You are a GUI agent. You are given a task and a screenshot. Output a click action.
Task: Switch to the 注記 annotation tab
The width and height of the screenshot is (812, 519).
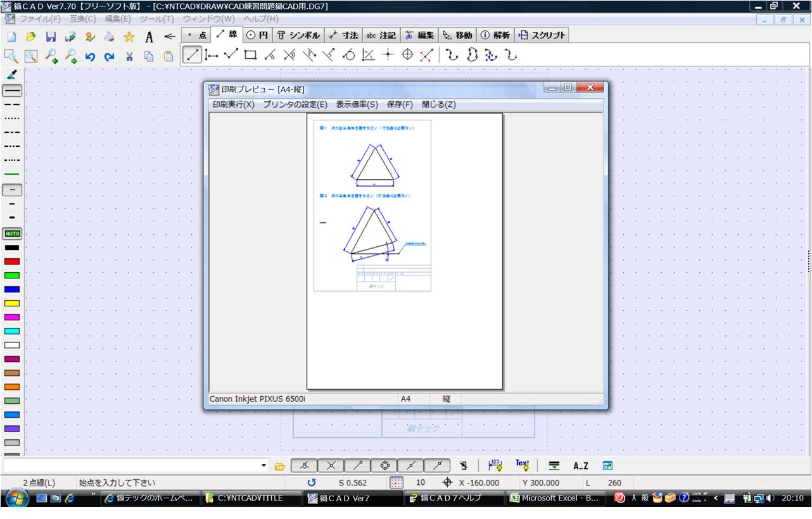(x=381, y=35)
